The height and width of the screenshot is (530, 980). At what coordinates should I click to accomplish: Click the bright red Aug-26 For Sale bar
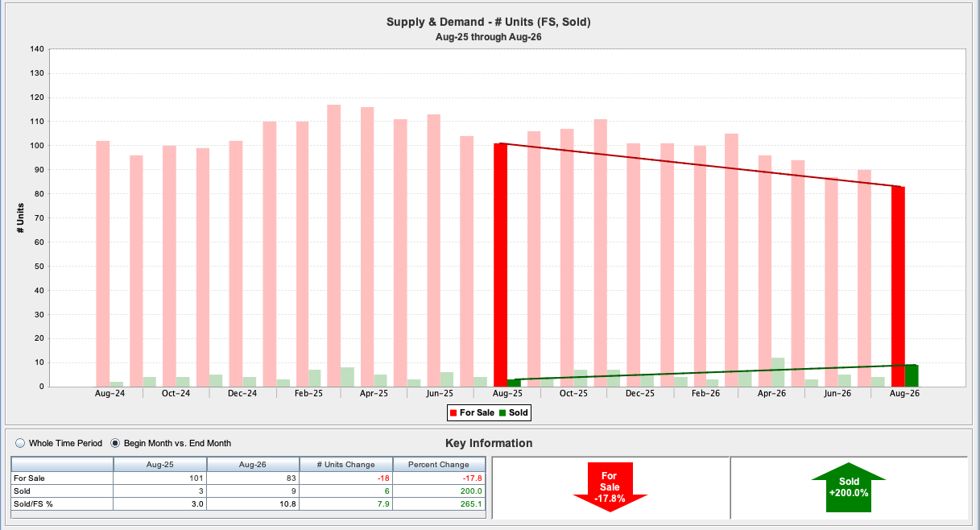point(898,287)
